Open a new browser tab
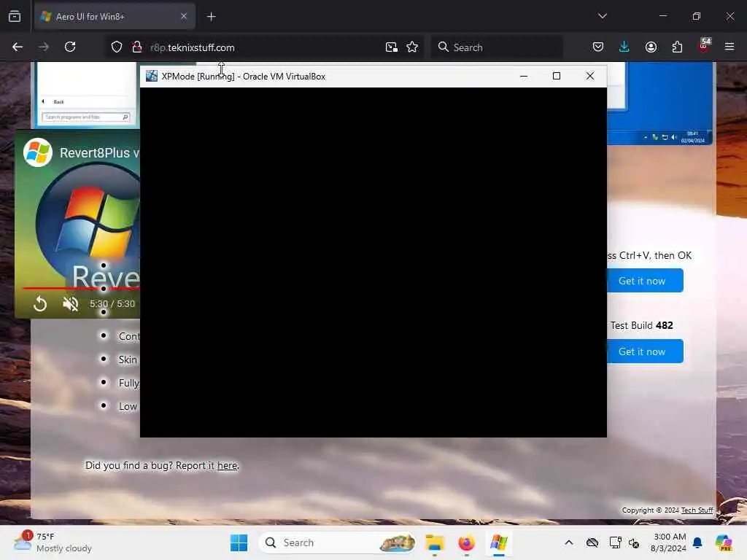 click(x=211, y=17)
